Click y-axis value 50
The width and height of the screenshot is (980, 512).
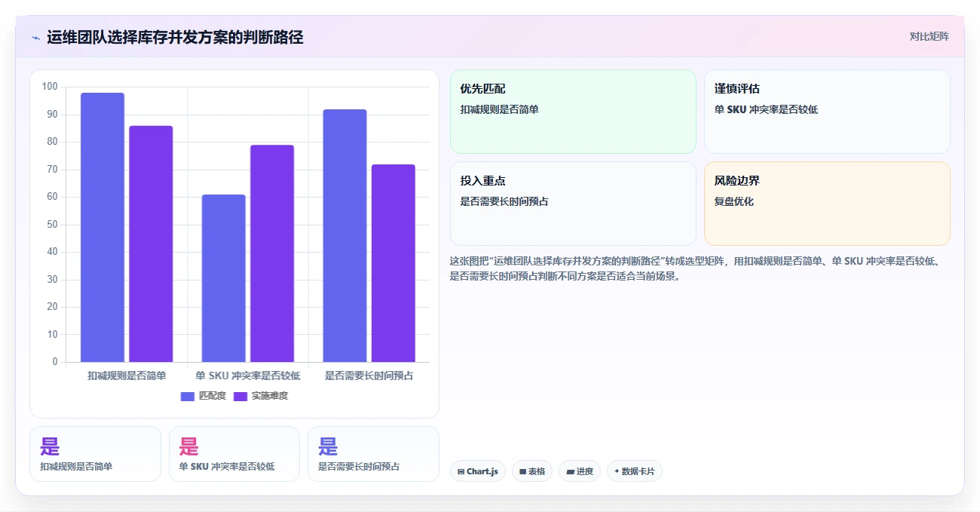pyautogui.click(x=52, y=225)
